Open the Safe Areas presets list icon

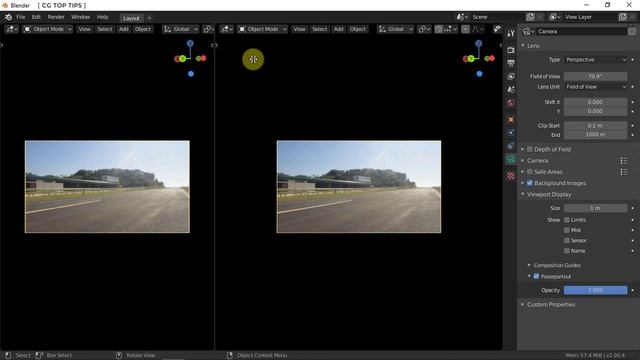point(624,172)
